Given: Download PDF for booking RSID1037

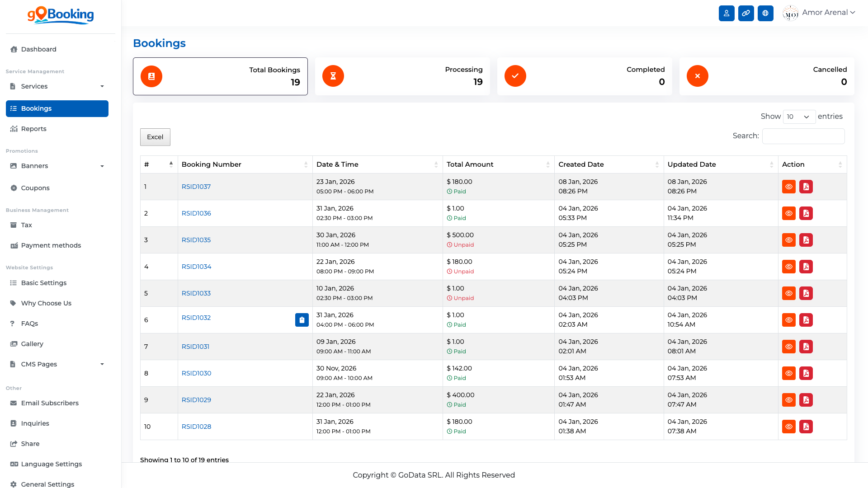Looking at the screenshot, I should (806, 187).
